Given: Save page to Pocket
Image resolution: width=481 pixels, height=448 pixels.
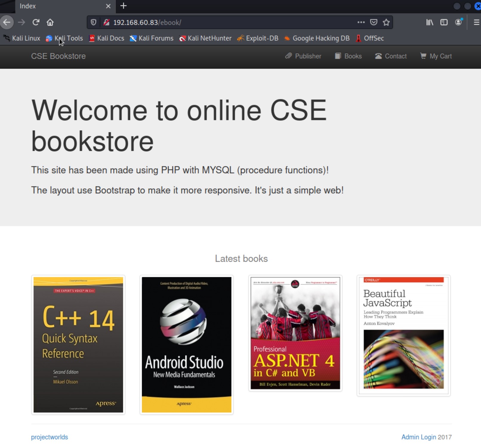Looking at the screenshot, I should tap(374, 22).
